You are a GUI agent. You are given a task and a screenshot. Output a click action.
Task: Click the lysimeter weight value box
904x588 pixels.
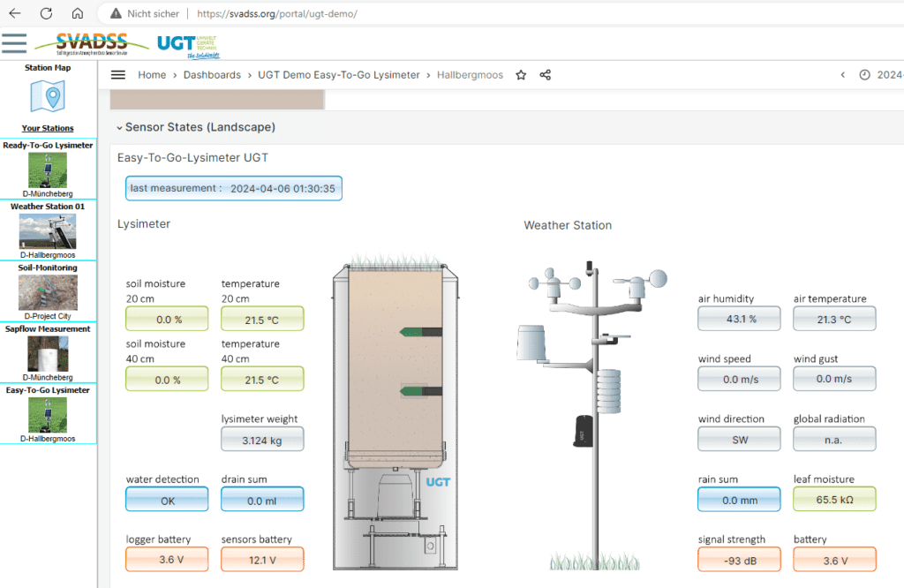tap(262, 439)
